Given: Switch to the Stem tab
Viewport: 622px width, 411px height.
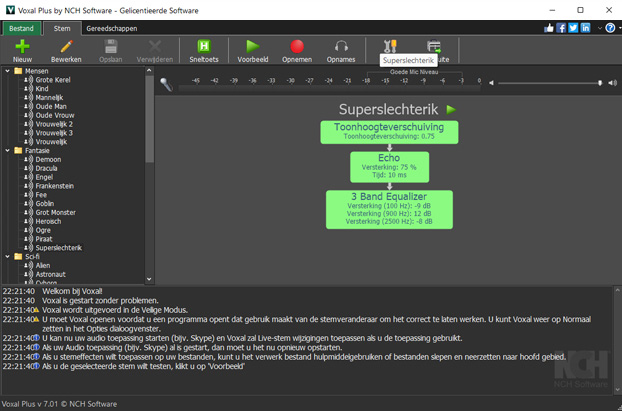Looking at the screenshot, I should (x=62, y=29).
